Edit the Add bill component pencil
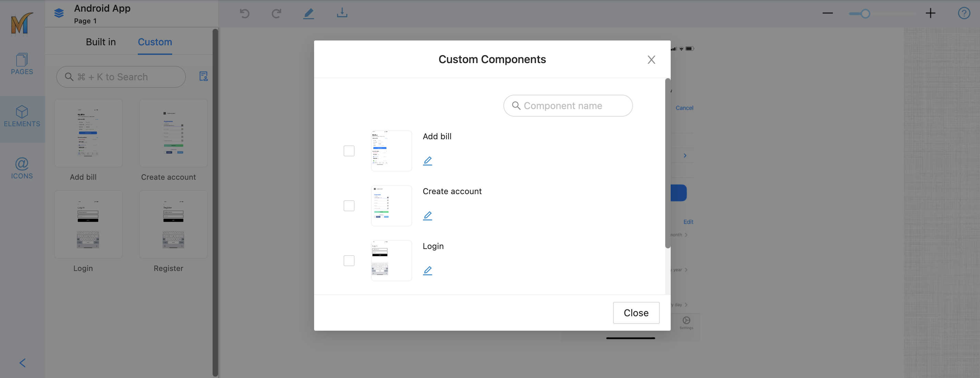This screenshot has width=980, height=378. pyautogui.click(x=427, y=161)
